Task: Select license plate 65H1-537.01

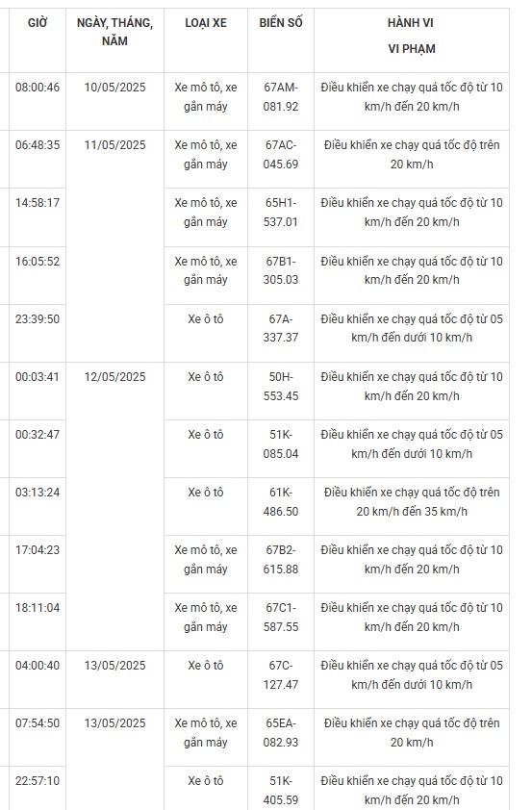Action: [281, 213]
